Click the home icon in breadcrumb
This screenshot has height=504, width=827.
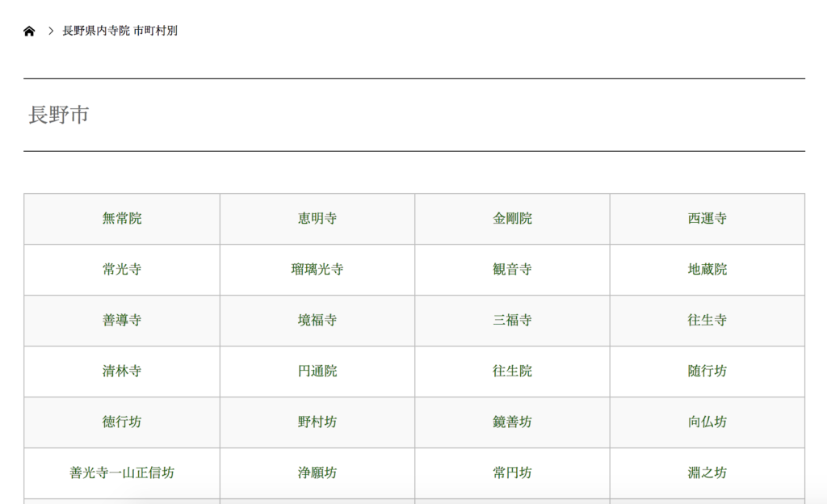click(x=29, y=31)
